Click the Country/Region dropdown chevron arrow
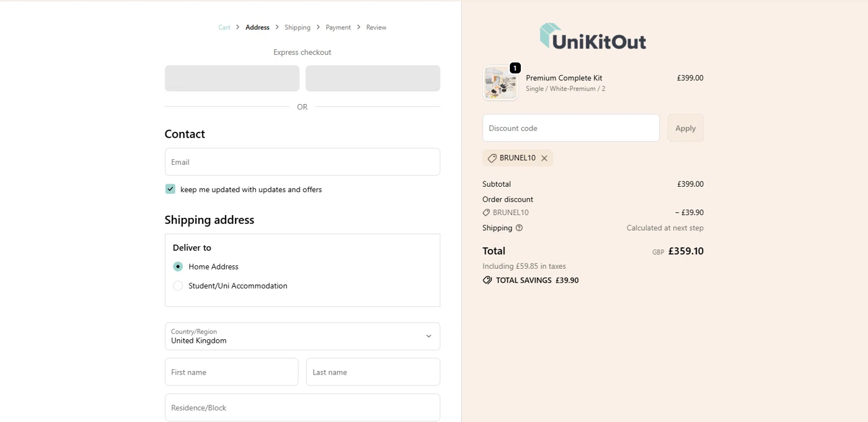The width and height of the screenshot is (868, 422). [429, 336]
